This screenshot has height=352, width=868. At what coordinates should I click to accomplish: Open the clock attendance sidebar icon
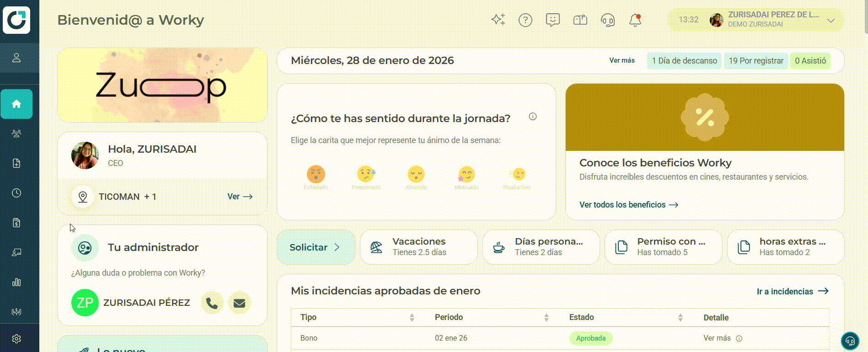coord(16,193)
